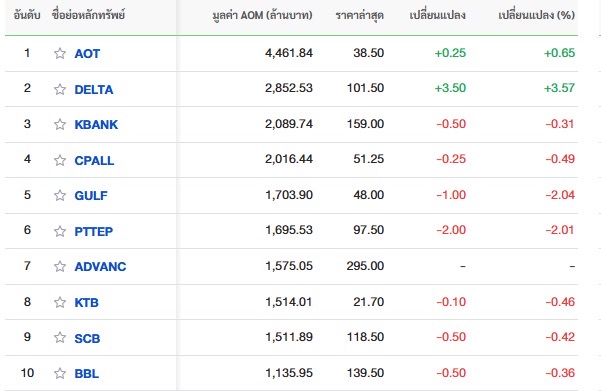View KBANK stock details
This screenshot has height=391, width=601.
(96, 125)
